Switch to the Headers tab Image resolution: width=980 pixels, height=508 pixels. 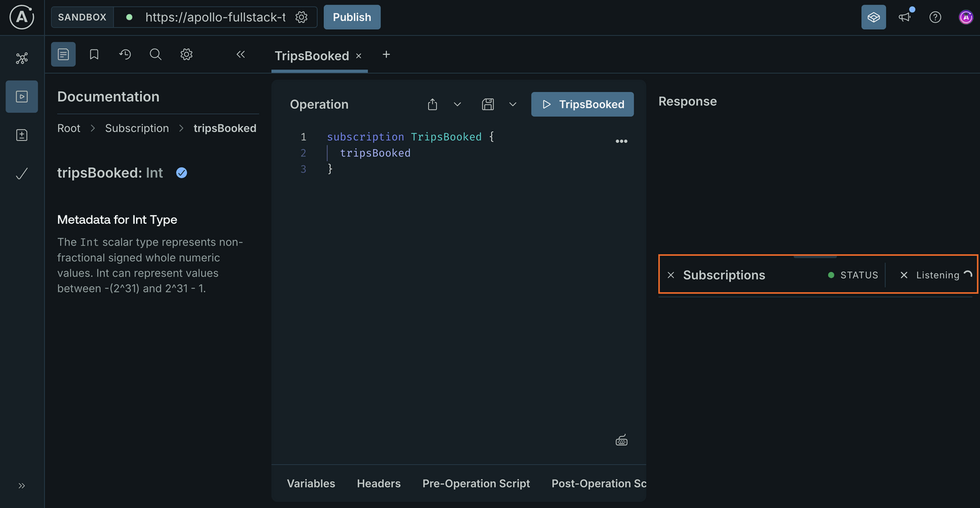pos(378,484)
